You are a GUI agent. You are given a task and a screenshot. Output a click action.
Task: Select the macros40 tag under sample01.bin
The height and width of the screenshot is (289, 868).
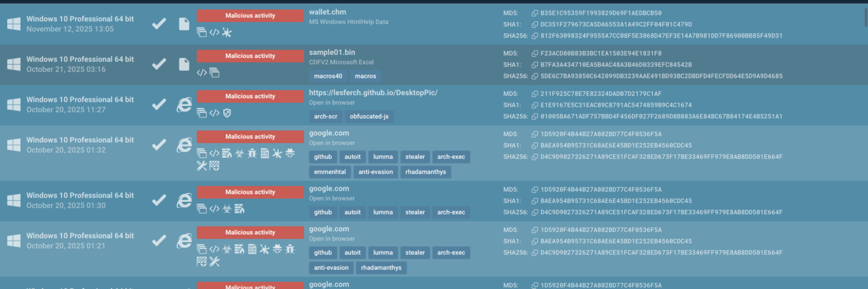(328, 76)
